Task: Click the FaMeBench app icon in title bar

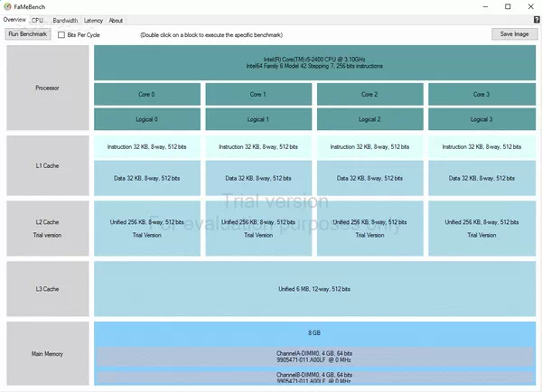Action: 8,6
